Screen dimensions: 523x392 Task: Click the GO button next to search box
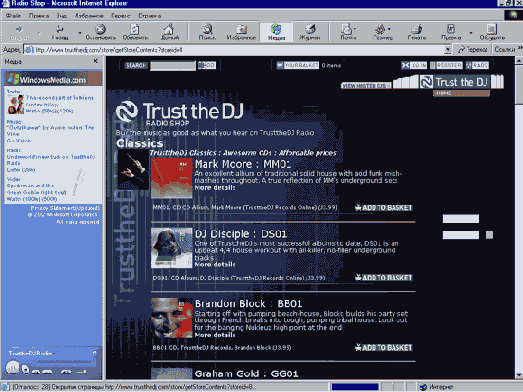point(207,65)
